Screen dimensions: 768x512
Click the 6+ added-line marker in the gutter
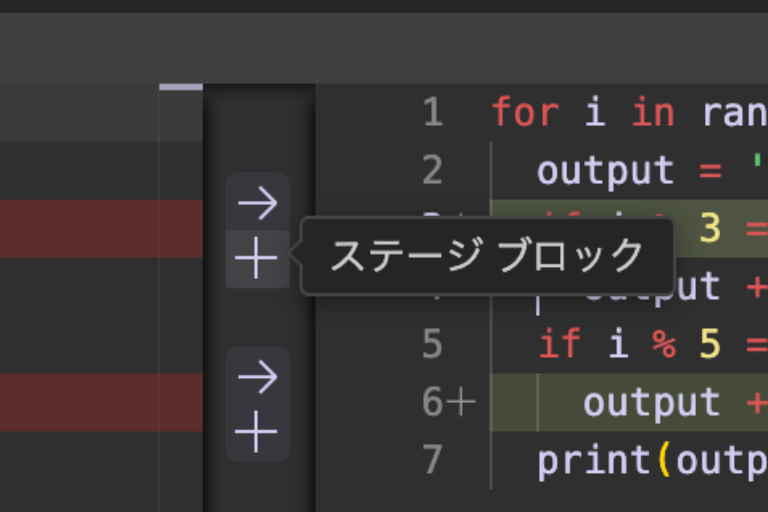[446, 402]
